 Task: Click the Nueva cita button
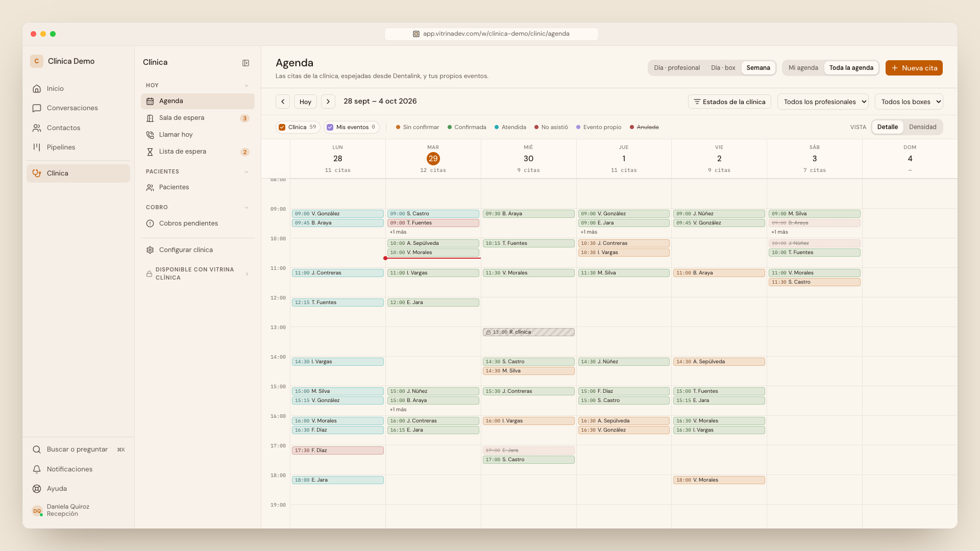tap(914, 68)
